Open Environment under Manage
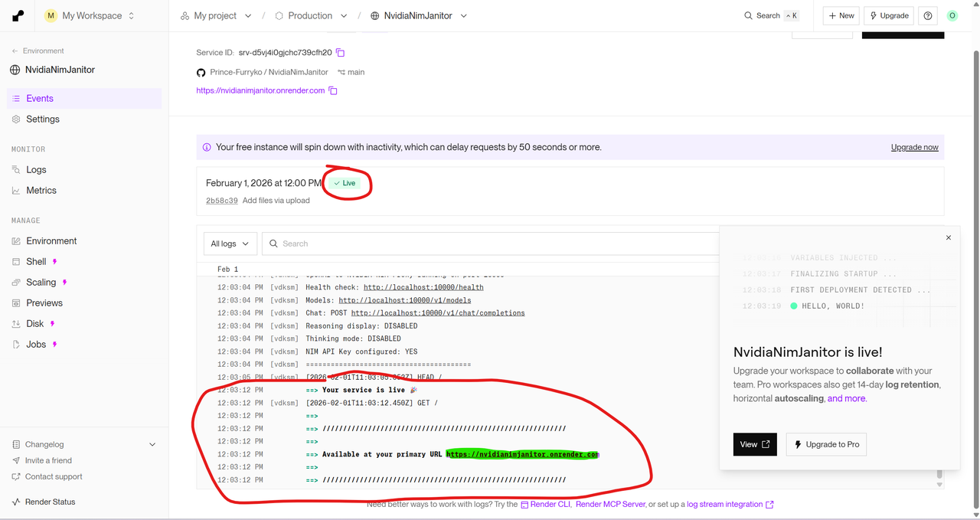Image resolution: width=980 pixels, height=520 pixels. click(x=84, y=241)
